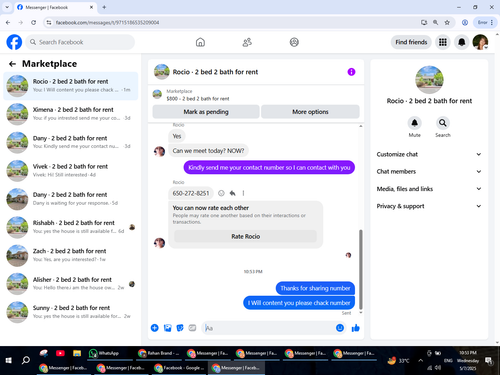Viewport: 500px width, 375px height.
Task: Open Ximena 2 bed 2 bath conversation
Action: coord(71,114)
